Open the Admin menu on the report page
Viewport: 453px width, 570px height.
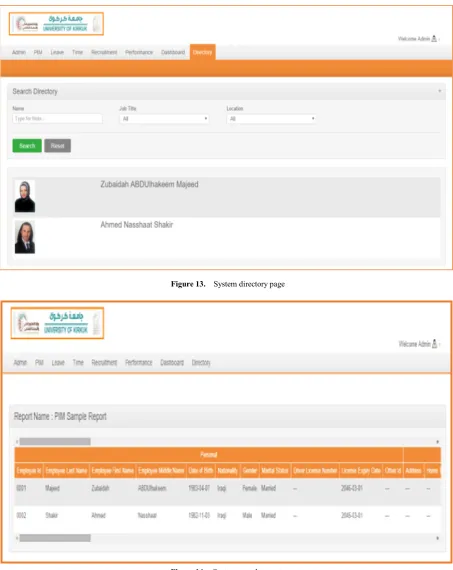pos(20,362)
